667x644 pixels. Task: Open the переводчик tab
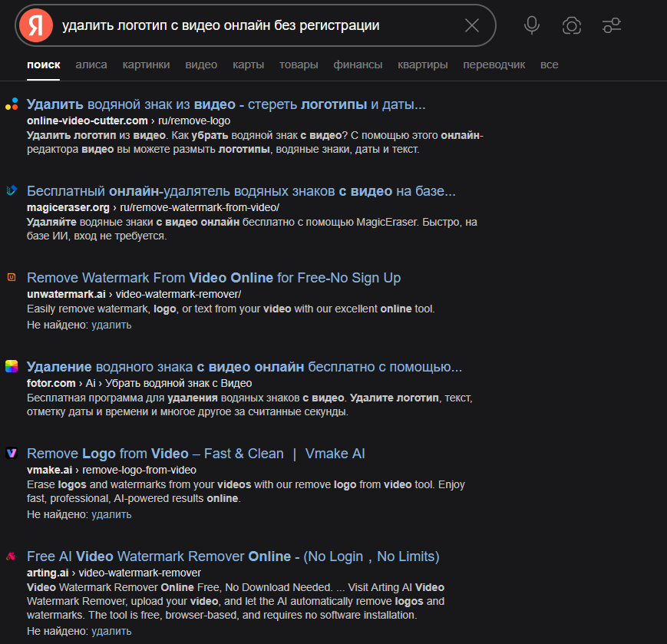click(494, 64)
